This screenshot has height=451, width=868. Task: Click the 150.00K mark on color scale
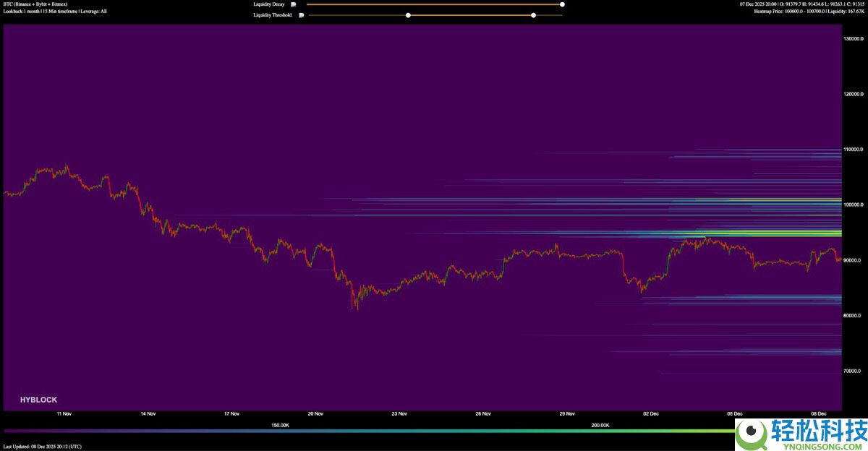(280, 425)
